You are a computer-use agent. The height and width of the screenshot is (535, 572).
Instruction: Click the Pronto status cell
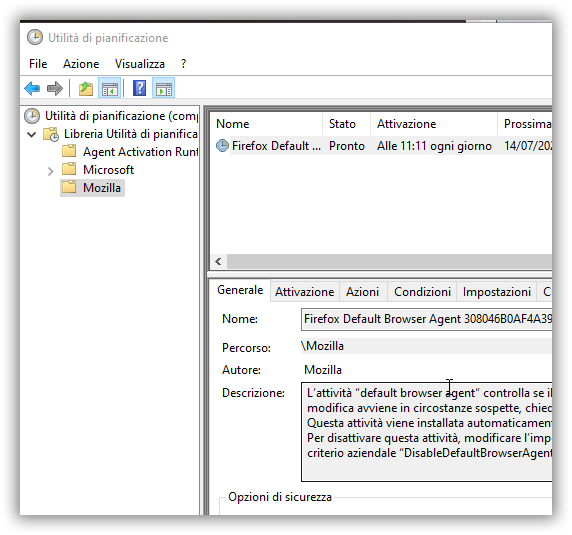347,146
